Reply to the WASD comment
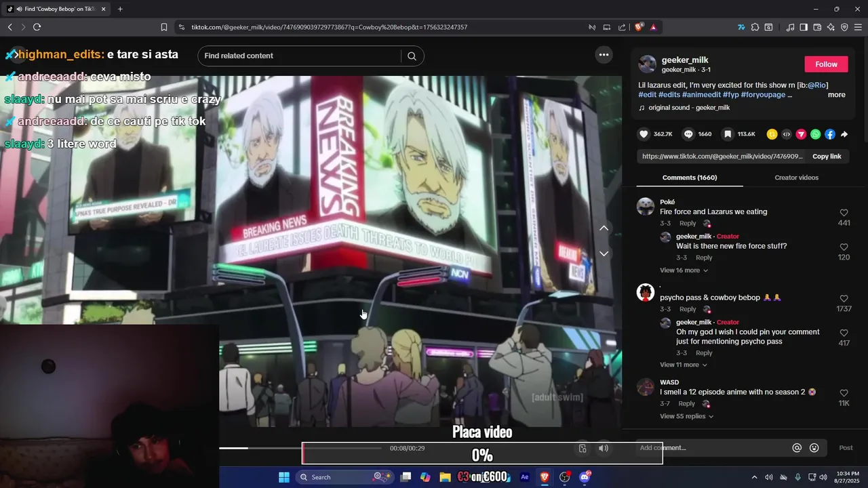The height and width of the screenshot is (488, 868). pyautogui.click(x=686, y=404)
